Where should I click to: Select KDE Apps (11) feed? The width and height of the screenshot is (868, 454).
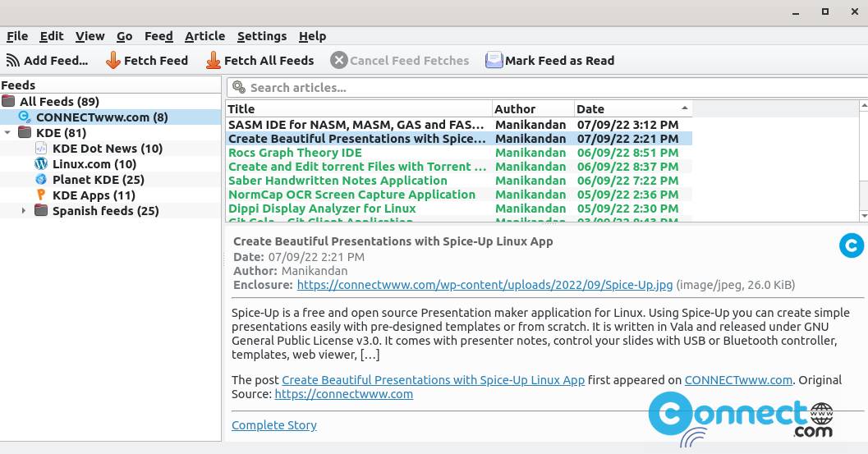click(94, 195)
